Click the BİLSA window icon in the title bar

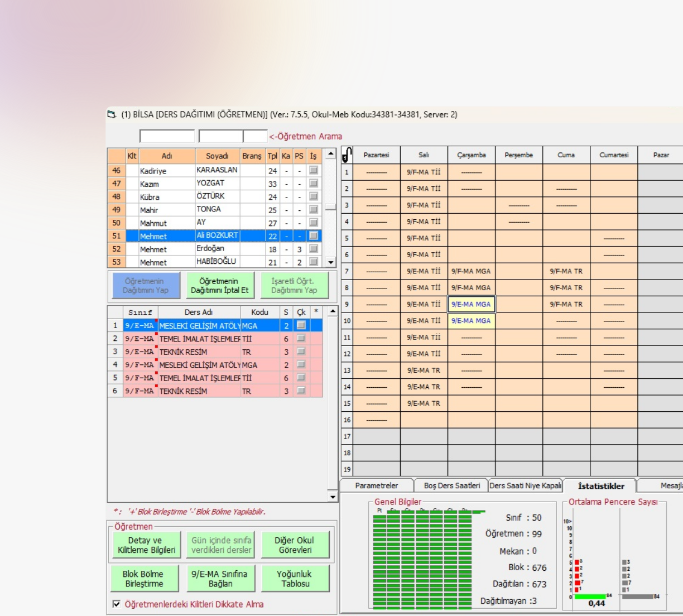pos(112,114)
